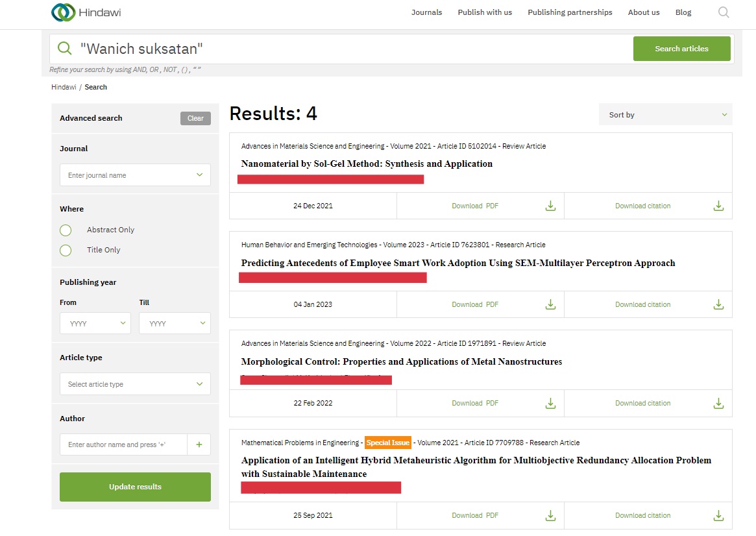Click the PDF download icon for Nanomaterial by Sol-Gel Method
The image size is (756, 536).
550,206
